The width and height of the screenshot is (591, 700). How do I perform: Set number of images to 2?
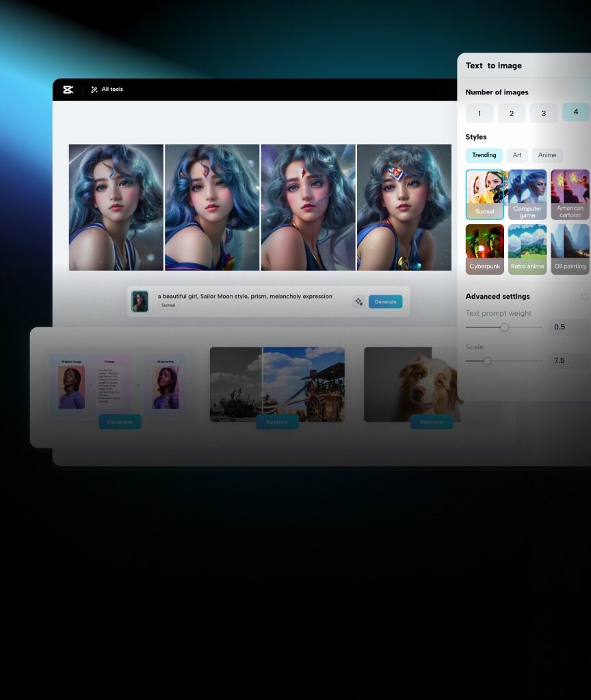pyautogui.click(x=511, y=113)
